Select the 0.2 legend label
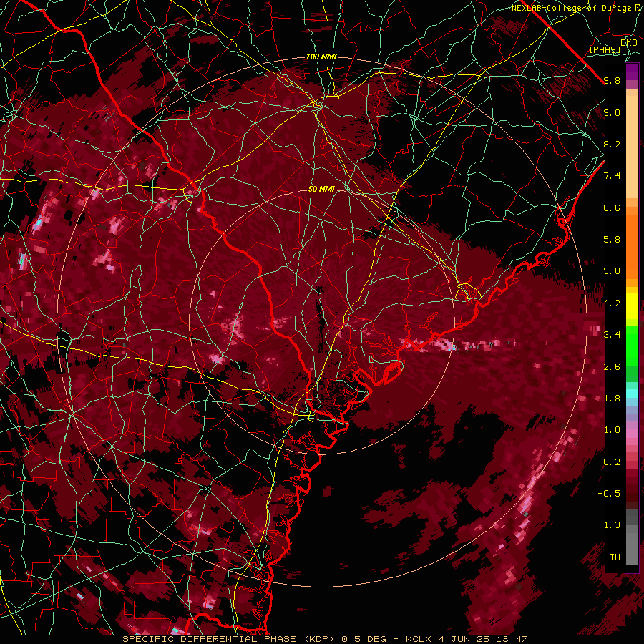644x644 pixels. (612, 462)
